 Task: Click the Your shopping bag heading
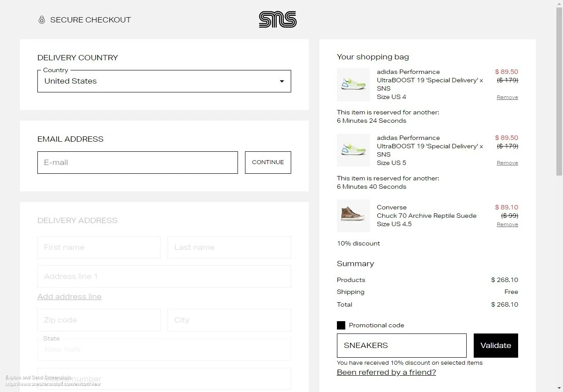tap(373, 57)
